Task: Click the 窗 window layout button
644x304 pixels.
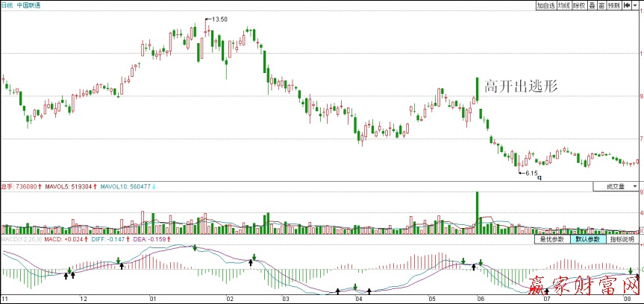Action: tap(601, 4)
